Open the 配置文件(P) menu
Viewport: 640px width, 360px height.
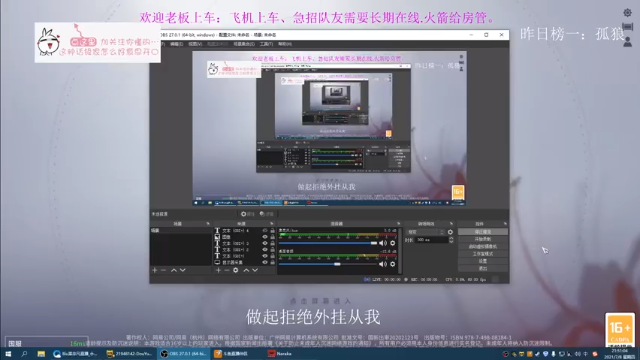point(218,44)
